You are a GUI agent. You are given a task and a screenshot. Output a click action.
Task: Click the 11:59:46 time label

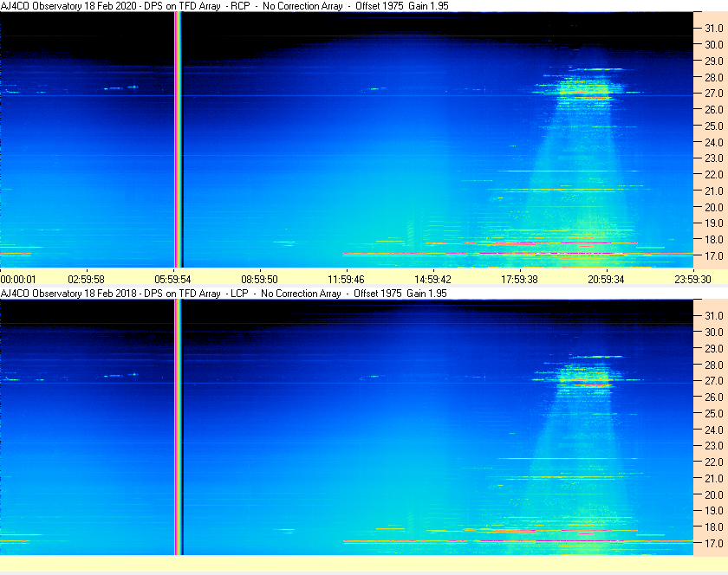click(x=347, y=280)
